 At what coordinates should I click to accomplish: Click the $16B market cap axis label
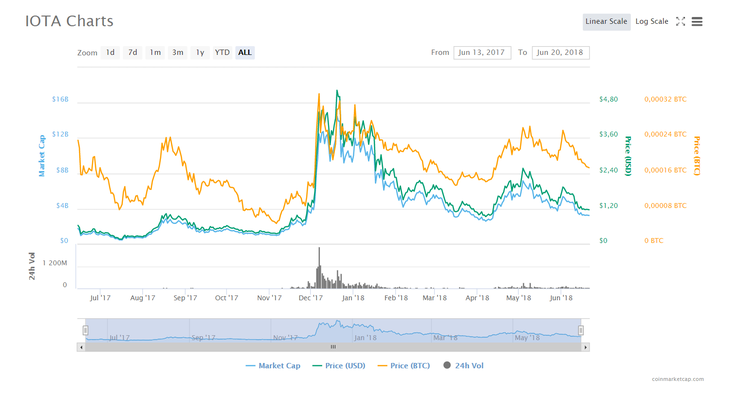tap(60, 99)
